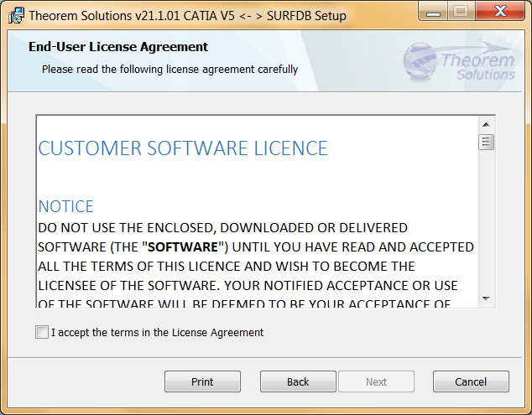This screenshot has height=415, width=532.
Task: Click the Print button
Action: [x=202, y=381]
